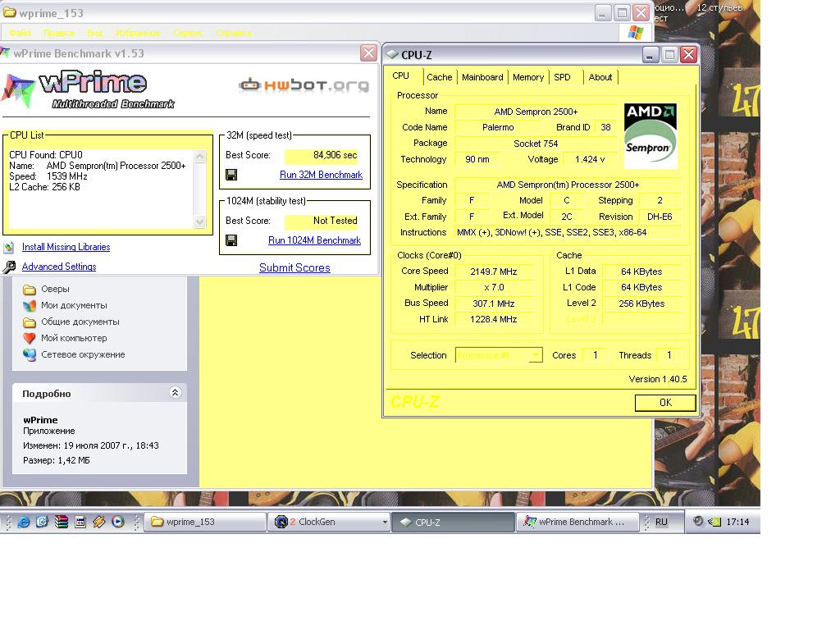Run the 1024M Benchmark
The image size is (840, 630).
(x=314, y=240)
